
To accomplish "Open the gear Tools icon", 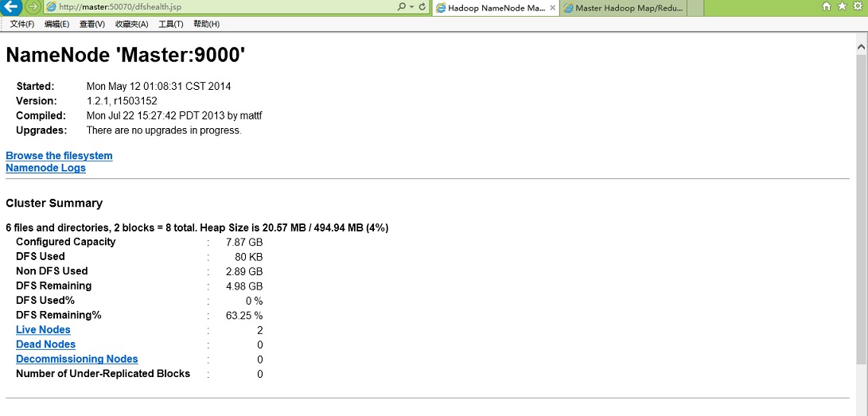I will coord(857,7).
